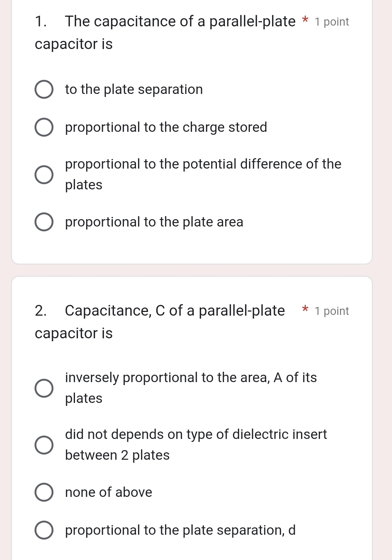
Task: Select "proportional to the potential difference of the plates"
Action: click(x=44, y=174)
